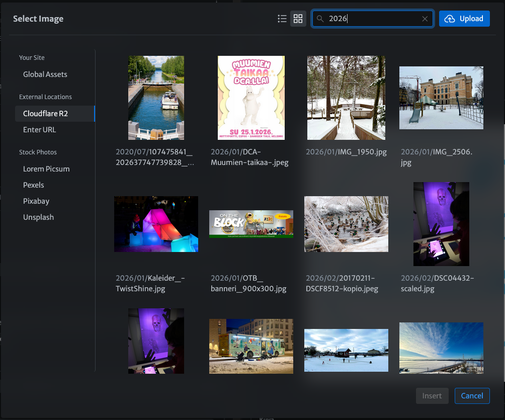505x420 pixels.
Task: Open Lorem Picsum stock photos
Action: 46,169
